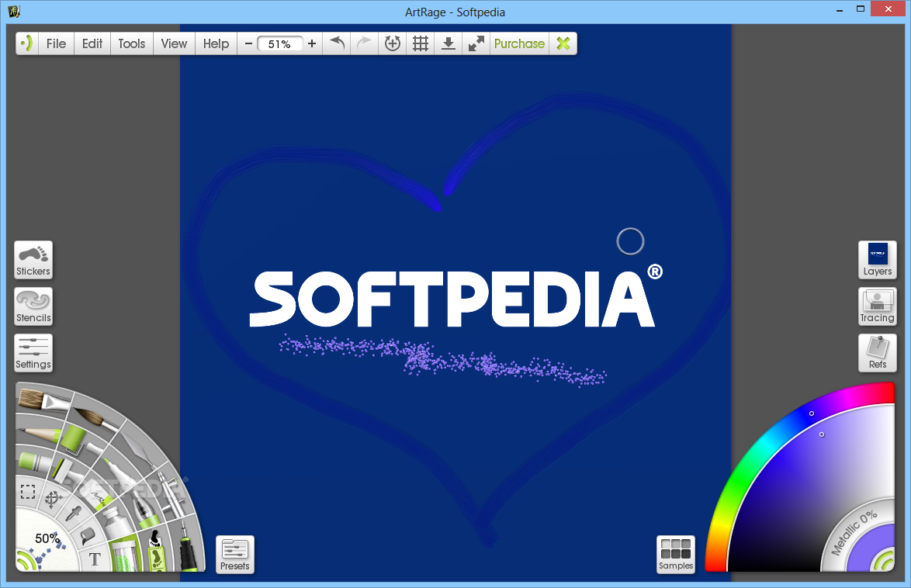Adjust the Metallic 0% slider
The height and width of the screenshot is (588, 911).
pos(853,532)
